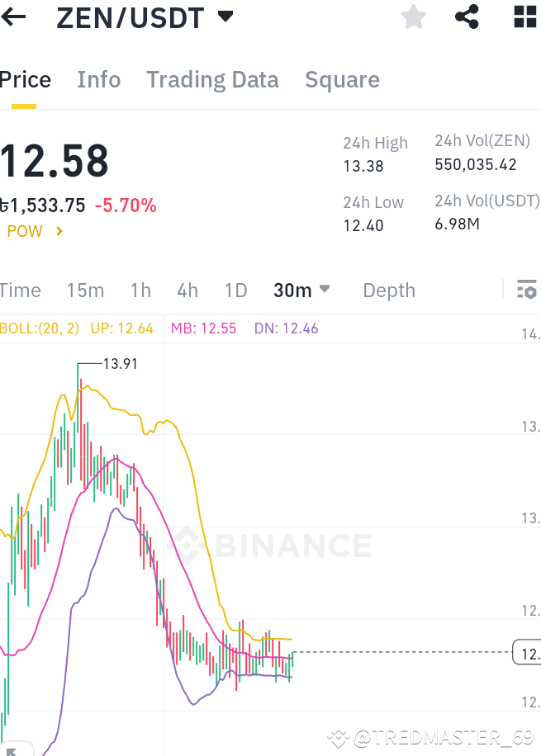This screenshot has height=756, width=541.
Task: Toggle the chart to favorite state via star
Action: 413,17
